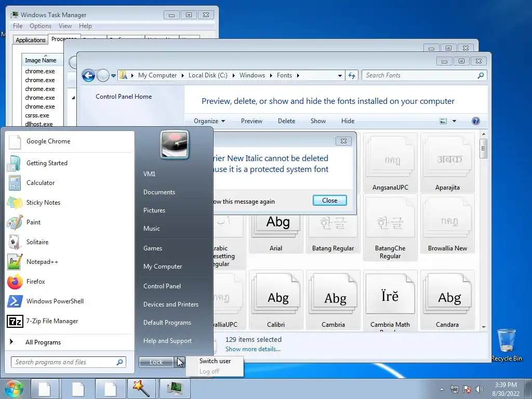Click the Search Fonts field

coord(424,75)
